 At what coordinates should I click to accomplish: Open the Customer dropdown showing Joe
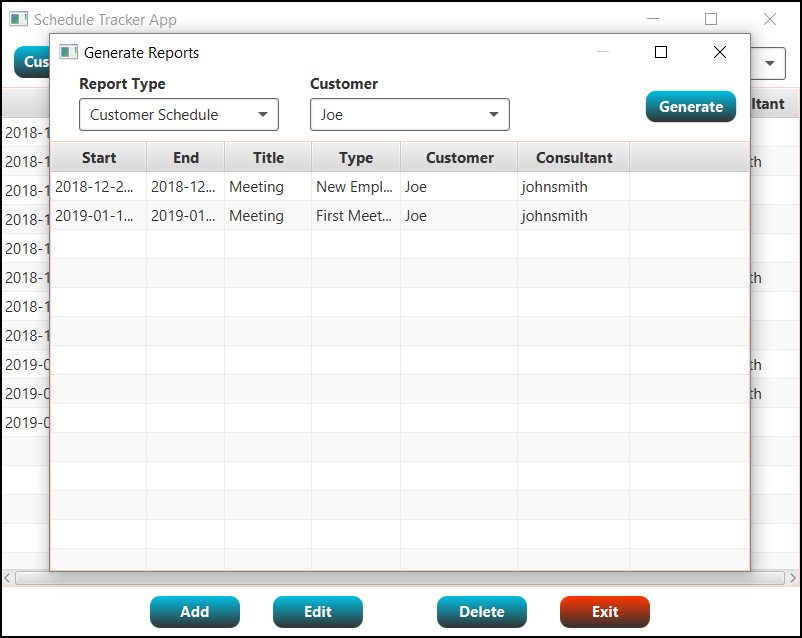point(410,115)
